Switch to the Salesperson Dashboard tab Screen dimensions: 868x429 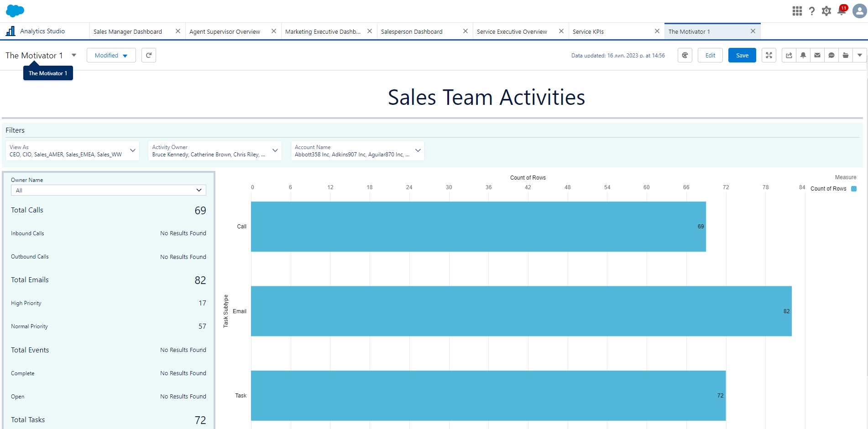(412, 31)
